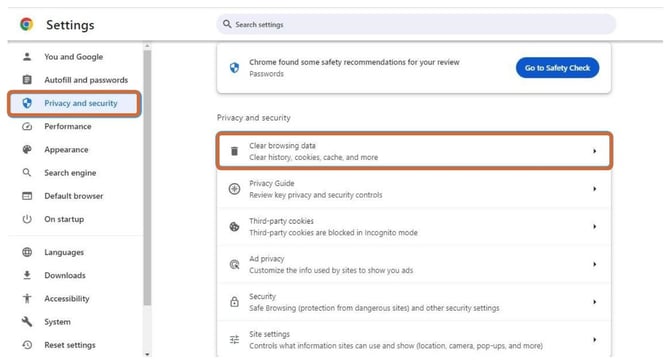
Task: Click the trash icon for Clear browsing data
Action: coord(234,151)
